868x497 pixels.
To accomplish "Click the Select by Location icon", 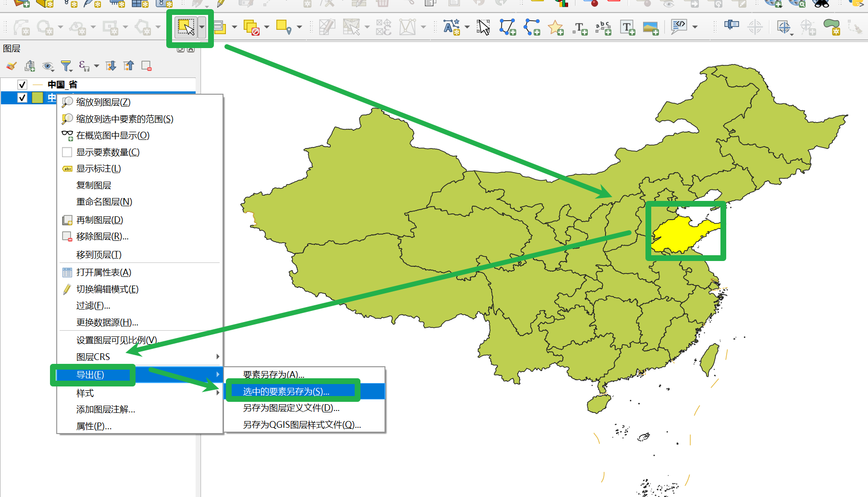I will pos(284,27).
